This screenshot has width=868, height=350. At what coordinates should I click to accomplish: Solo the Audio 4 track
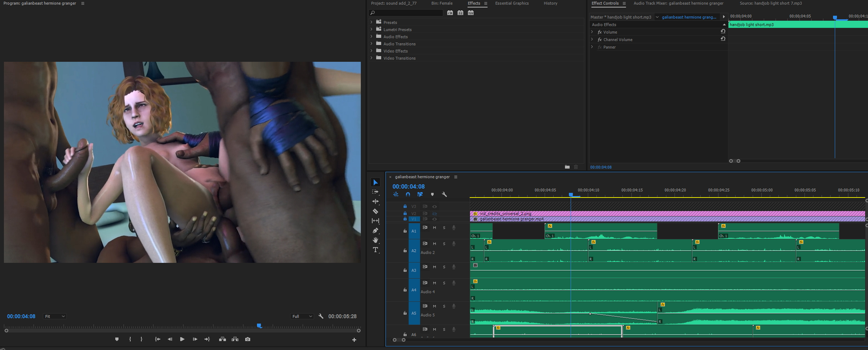(x=444, y=283)
